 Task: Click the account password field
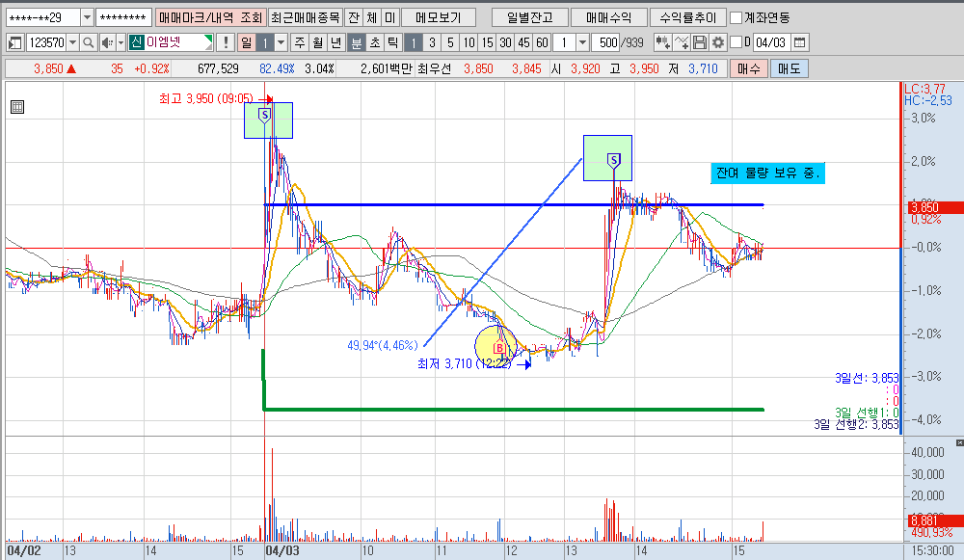(122, 17)
